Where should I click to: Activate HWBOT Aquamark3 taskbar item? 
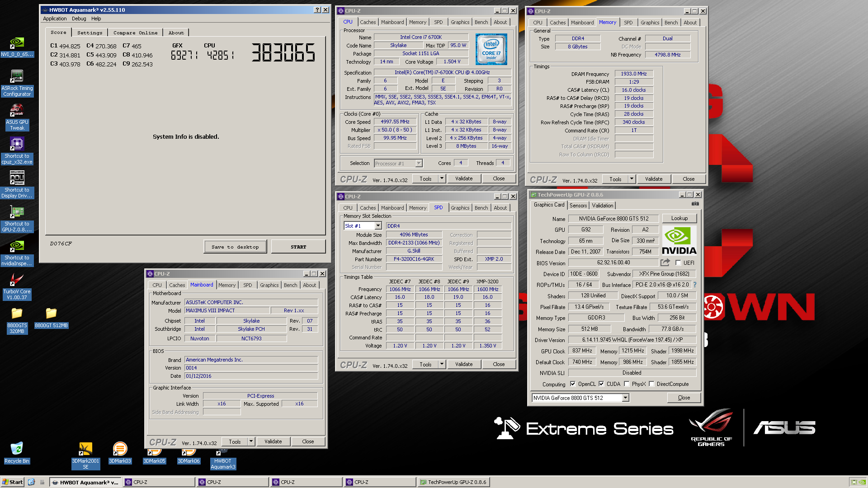85,482
